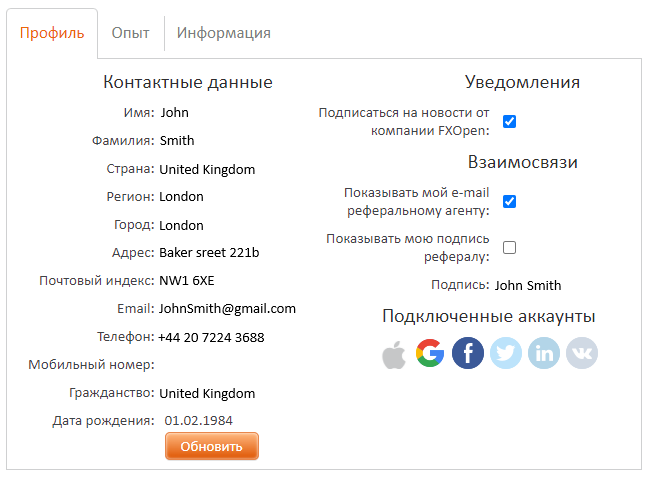650x480 pixels.
Task: Click the Google account icon
Action: tap(430, 353)
